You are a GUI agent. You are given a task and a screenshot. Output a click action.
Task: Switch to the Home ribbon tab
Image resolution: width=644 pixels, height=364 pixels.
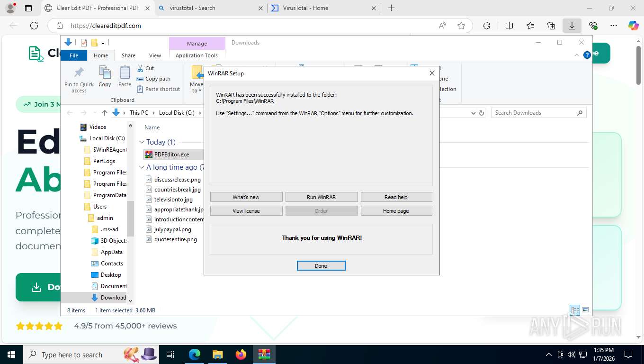[x=101, y=55]
